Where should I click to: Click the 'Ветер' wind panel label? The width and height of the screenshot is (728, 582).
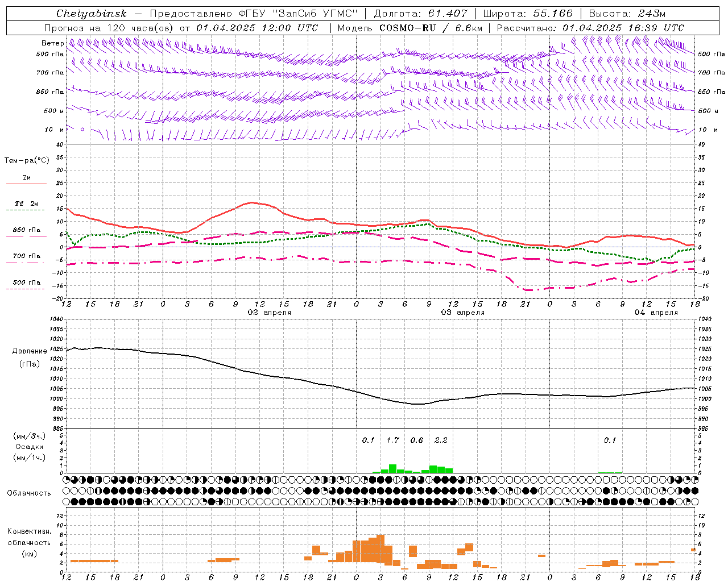[x=52, y=43]
